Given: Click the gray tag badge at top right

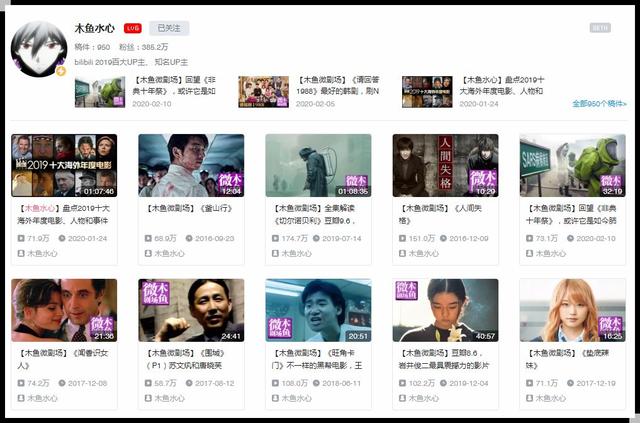Looking at the screenshot, I should 600,28.
